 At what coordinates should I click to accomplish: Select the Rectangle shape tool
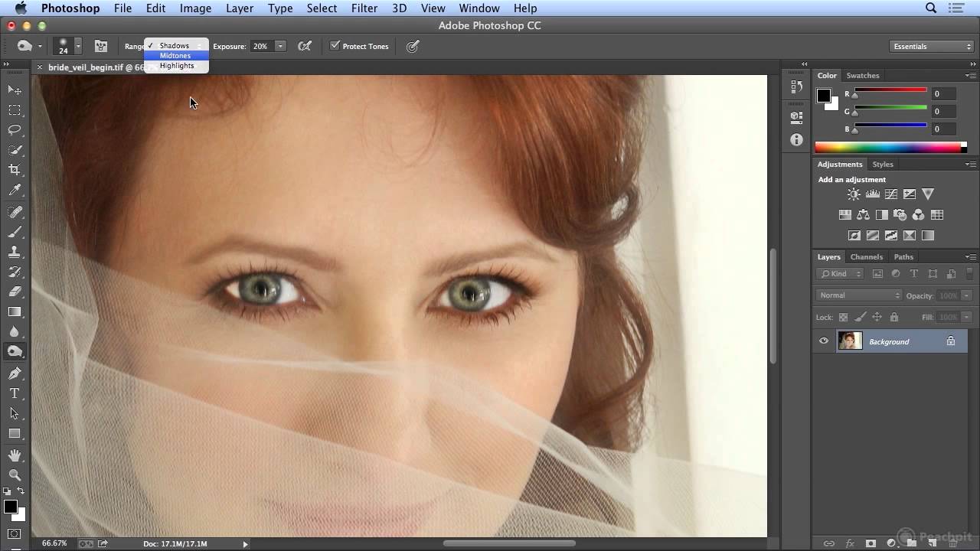tap(15, 433)
